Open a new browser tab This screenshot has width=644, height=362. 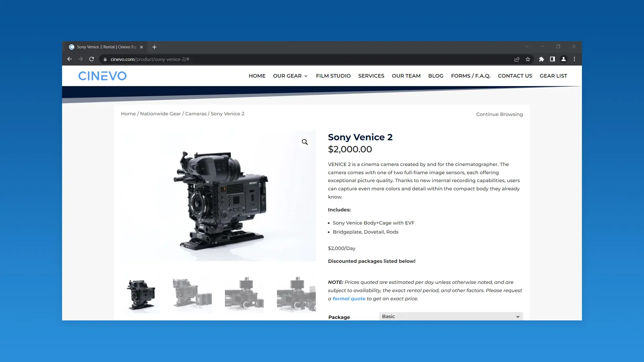(x=154, y=47)
